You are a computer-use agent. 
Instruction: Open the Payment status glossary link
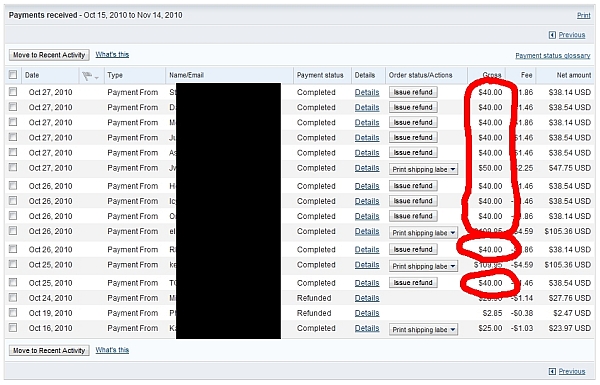[x=553, y=56]
